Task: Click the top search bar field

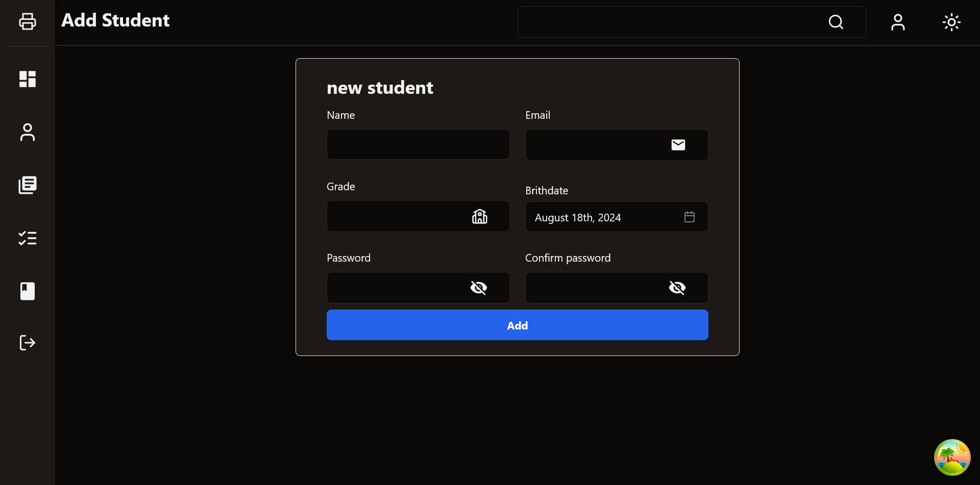Action: 669,22
